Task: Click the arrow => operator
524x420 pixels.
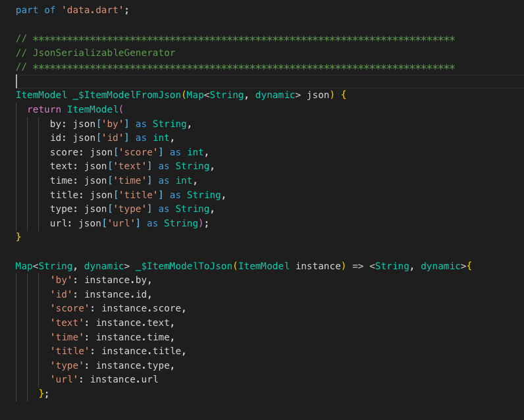Action: pos(355,266)
